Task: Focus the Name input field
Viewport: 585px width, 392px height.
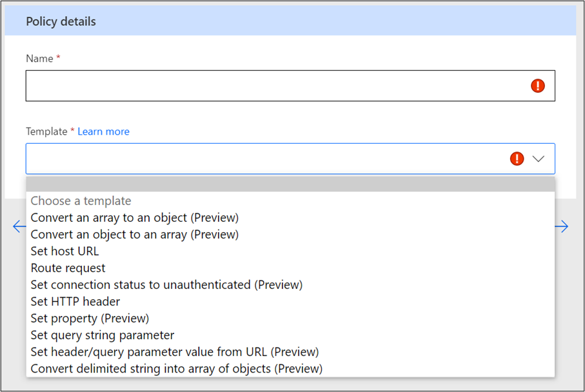Action: pos(290,86)
